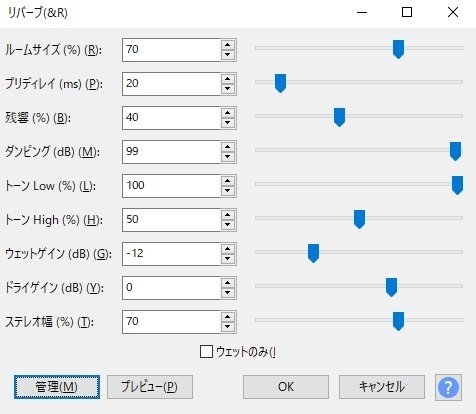Focus the ルームサイズ input field showing 70

[171, 50]
